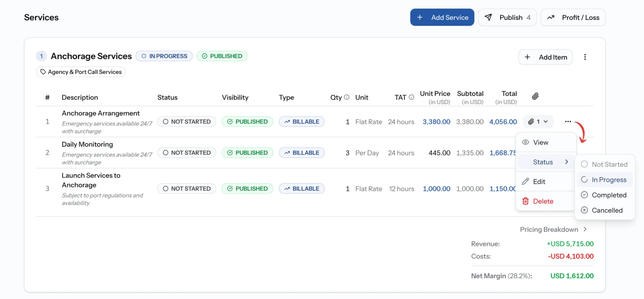This screenshot has width=644, height=299.
Task: Click the Not Started badge for Launch Services
Action: coord(186,189)
